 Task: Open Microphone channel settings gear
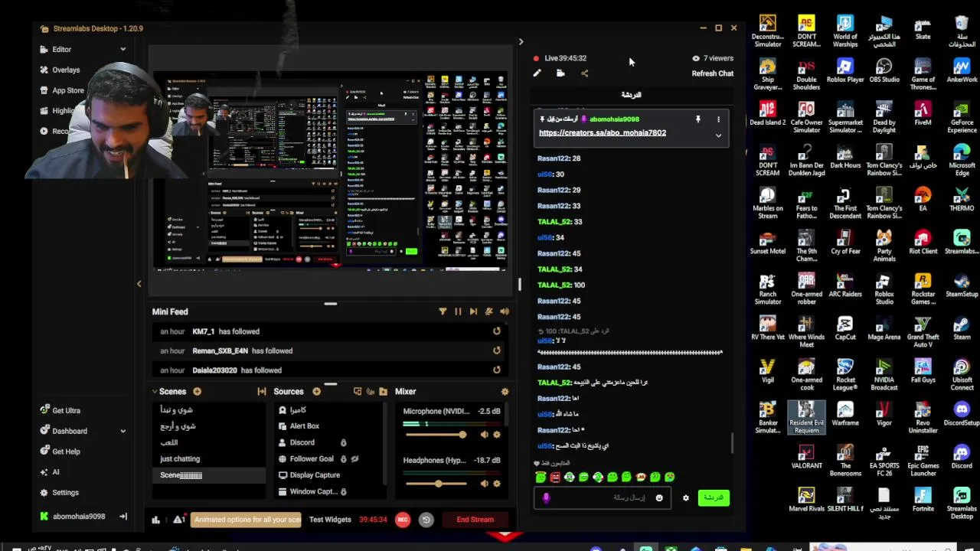coord(496,435)
